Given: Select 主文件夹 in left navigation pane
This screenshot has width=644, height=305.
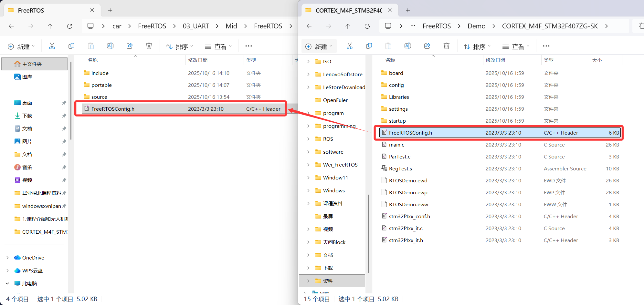Looking at the screenshot, I should (35, 64).
